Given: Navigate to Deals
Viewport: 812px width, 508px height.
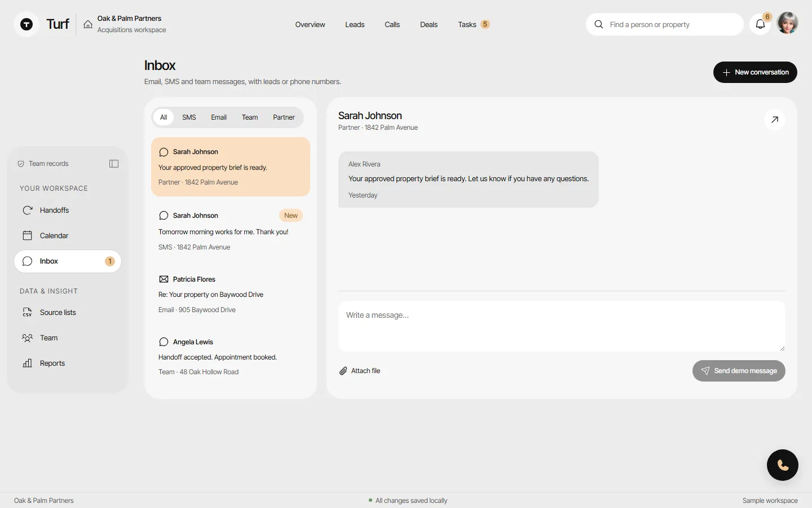Looking at the screenshot, I should tap(429, 24).
